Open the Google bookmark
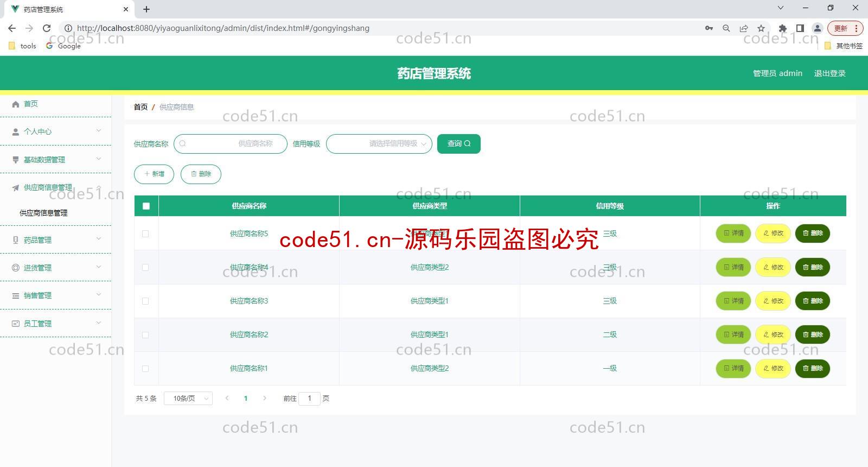868x467 pixels. [63, 46]
